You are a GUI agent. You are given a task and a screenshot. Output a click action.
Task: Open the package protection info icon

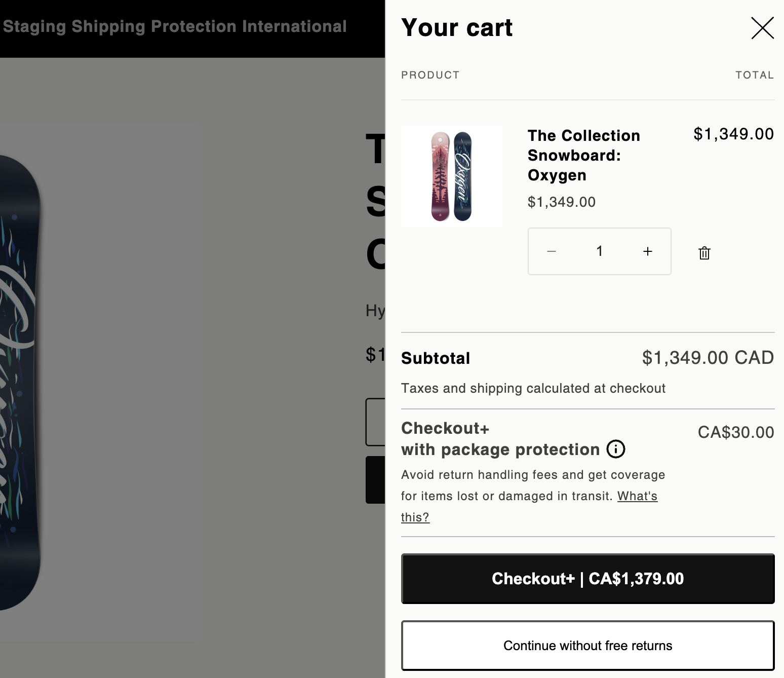pyautogui.click(x=615, y=449)
